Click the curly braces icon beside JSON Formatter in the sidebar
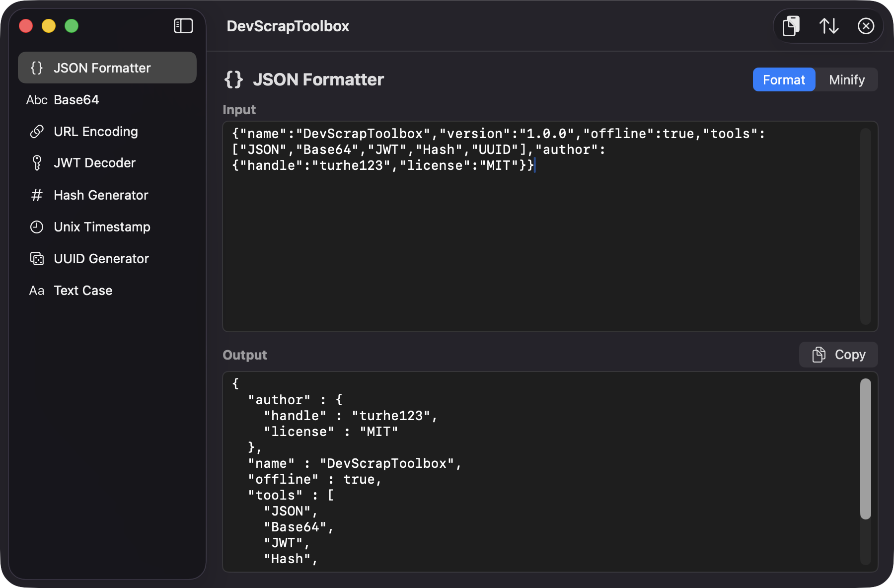The image size is (894, 588). [37, 68]
